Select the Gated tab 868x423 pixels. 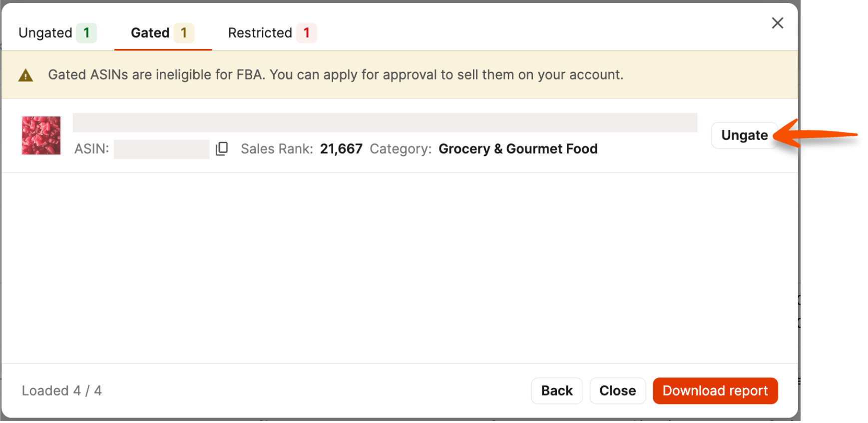coord(163,32)
